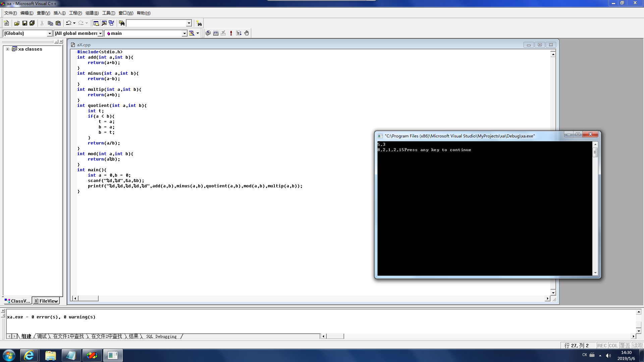Click the Find in Files binoculars icon
Image resolution: width=644 pixels, height=362 pixels.
(122, 23)
